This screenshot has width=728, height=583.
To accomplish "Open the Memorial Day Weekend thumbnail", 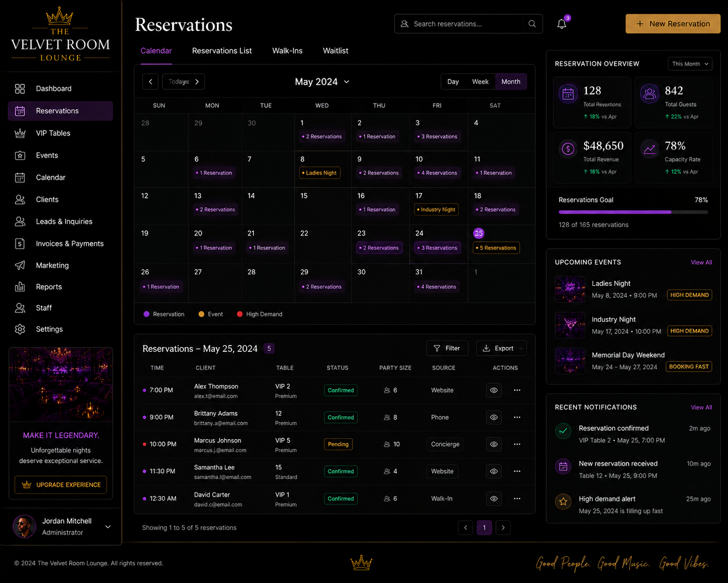I will pos(570,361).
